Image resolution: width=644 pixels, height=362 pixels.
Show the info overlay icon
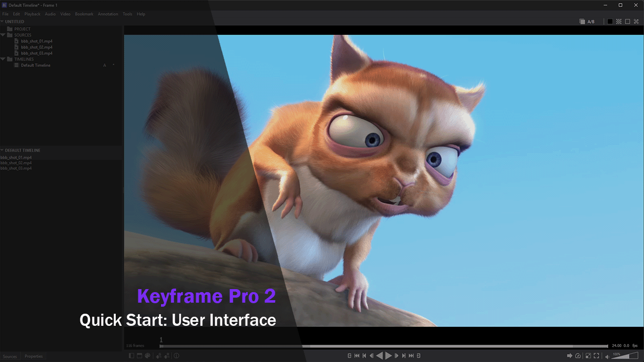point(177,356)
